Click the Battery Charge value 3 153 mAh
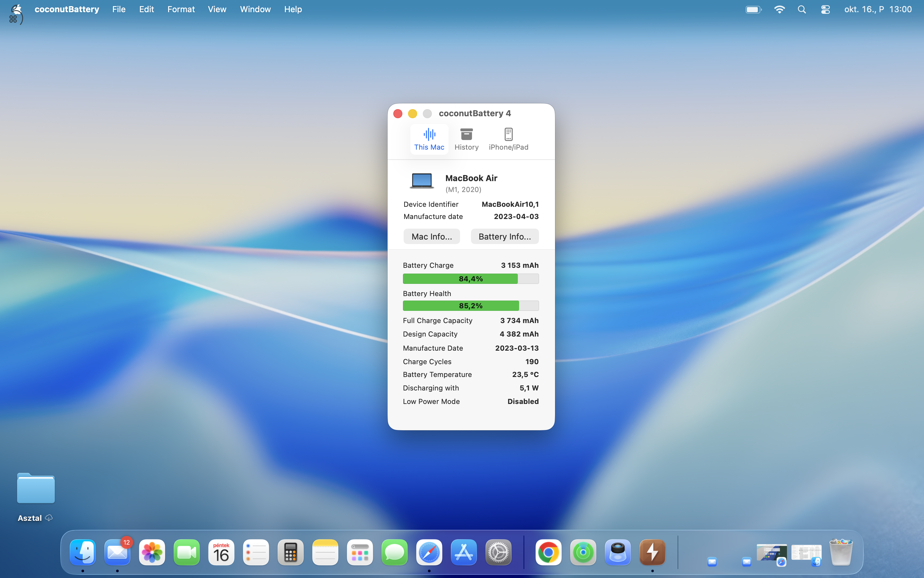The image size is (924, 578). (x=520, y=265)
